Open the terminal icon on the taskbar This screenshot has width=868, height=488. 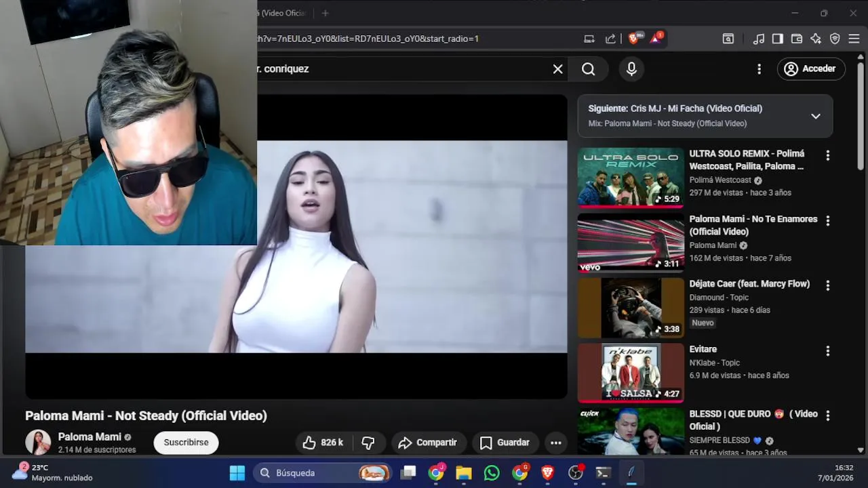click(603, 473)
